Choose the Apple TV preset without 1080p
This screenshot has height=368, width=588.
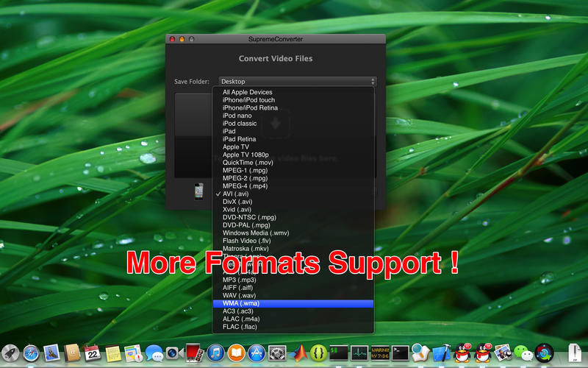pyautogui.click(x=293, y=146)
